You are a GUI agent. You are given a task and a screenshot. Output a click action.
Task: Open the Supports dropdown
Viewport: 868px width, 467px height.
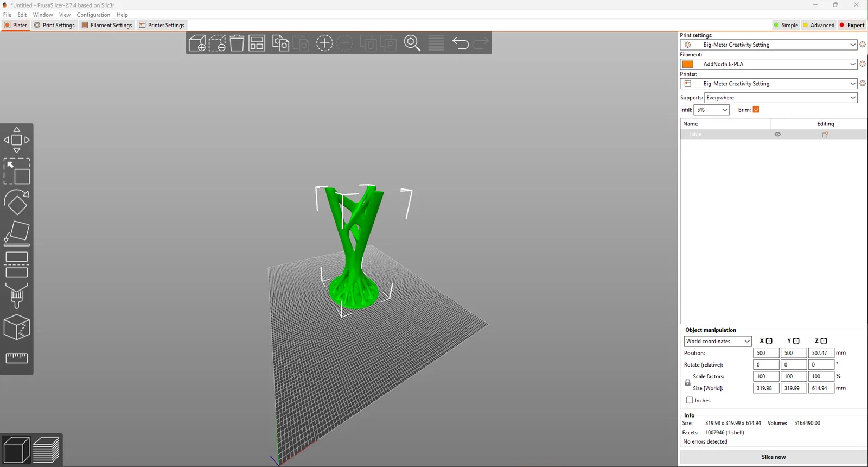pos(781,98)
